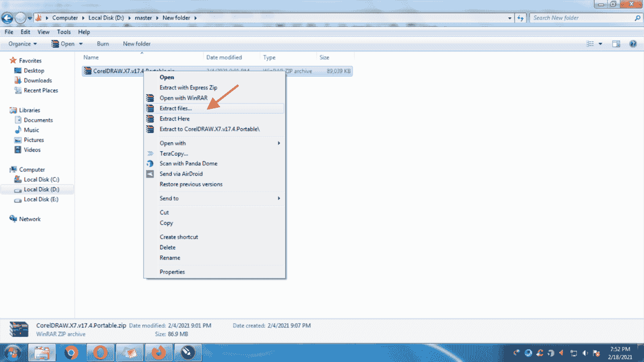Image resolution: width=644 pixels, height=362 pixels.
Task: Click the speaker volume icon in the tray
Action: point(584,353)
